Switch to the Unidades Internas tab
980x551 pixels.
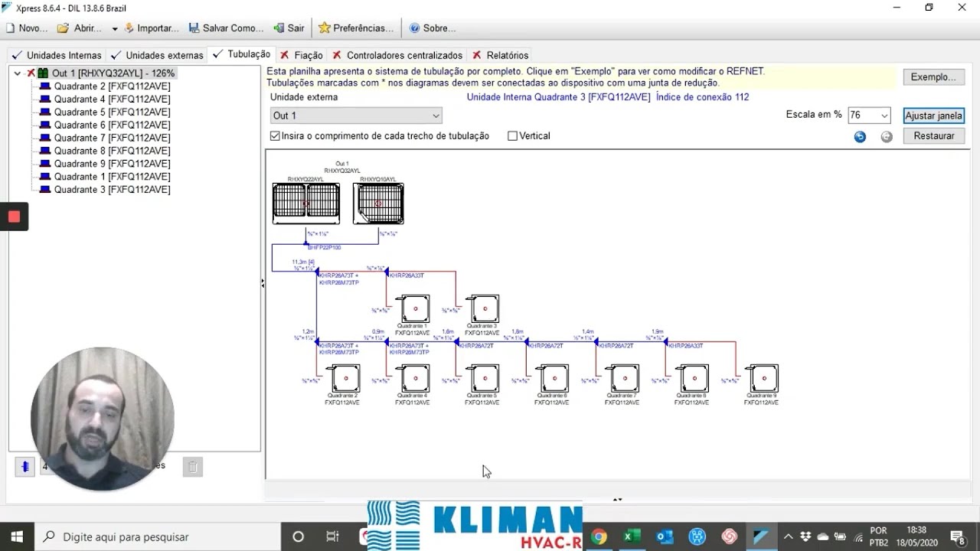tap(56, 55)
